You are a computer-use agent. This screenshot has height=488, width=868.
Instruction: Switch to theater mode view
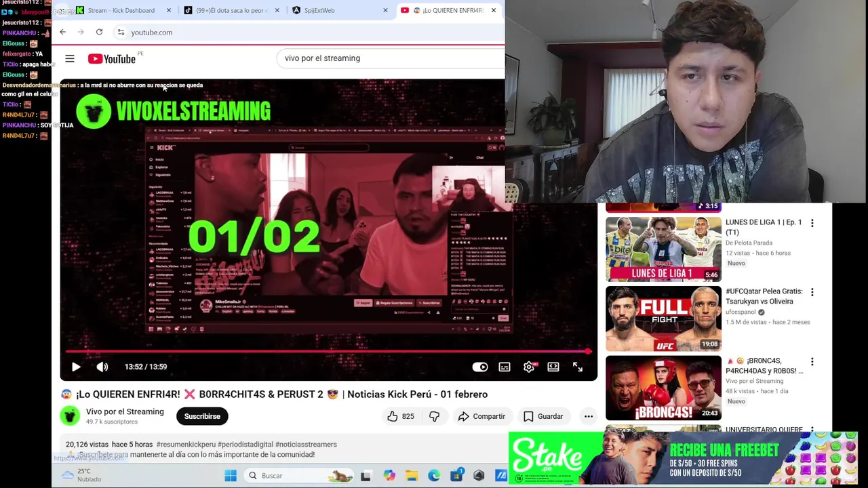[x=553, y=367]
